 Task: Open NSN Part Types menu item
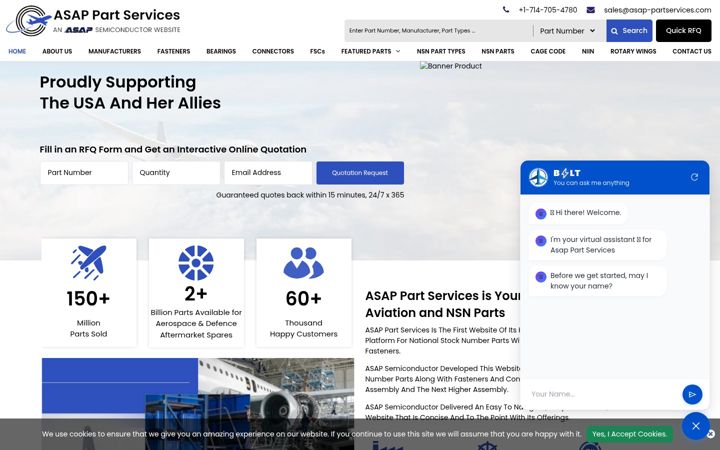click(x=441, y=51)
